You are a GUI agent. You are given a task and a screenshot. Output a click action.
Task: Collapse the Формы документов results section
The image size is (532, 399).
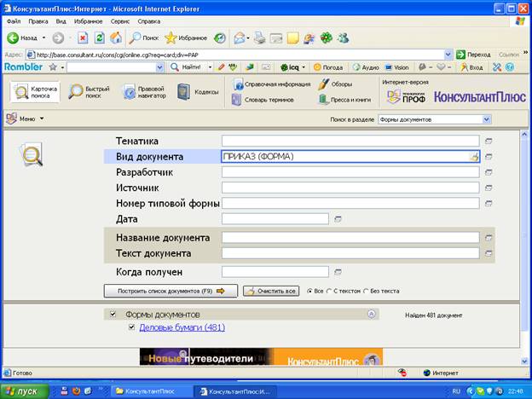pyautogui.click(x=371, y=314)
